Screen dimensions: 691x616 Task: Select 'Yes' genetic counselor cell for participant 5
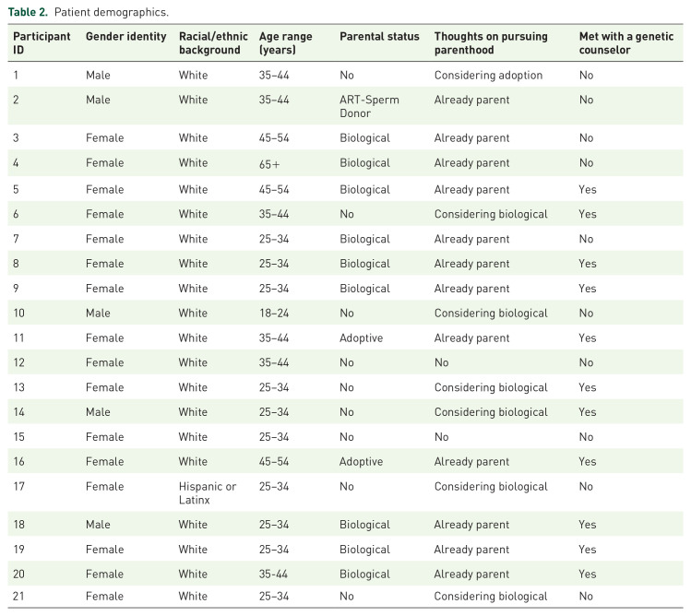[x=588, y=189]
